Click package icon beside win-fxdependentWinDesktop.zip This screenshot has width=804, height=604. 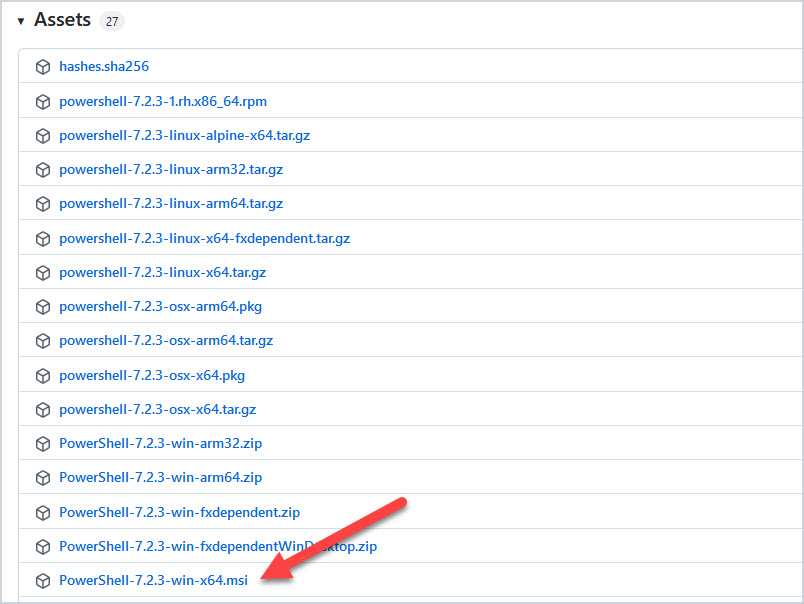(43, 547)
